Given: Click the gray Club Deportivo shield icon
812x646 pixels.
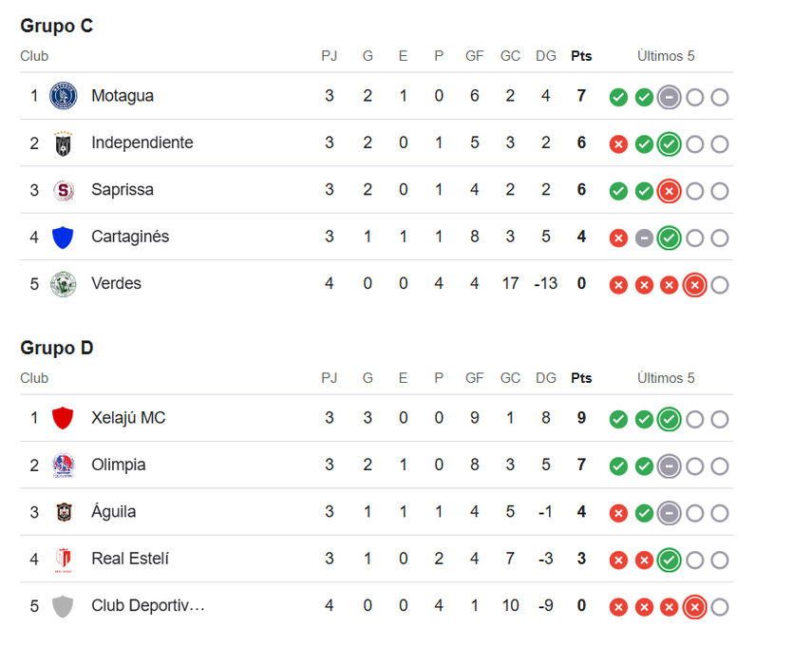Looking at the screenshot, I should 63,606.
